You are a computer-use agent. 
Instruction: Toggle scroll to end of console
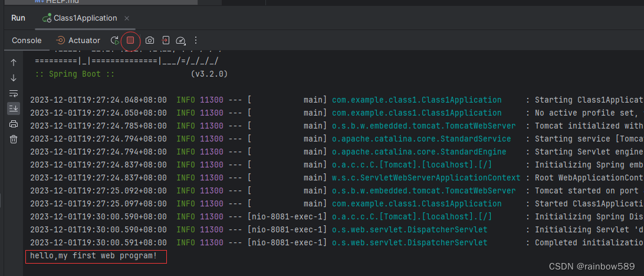point(14,109)
